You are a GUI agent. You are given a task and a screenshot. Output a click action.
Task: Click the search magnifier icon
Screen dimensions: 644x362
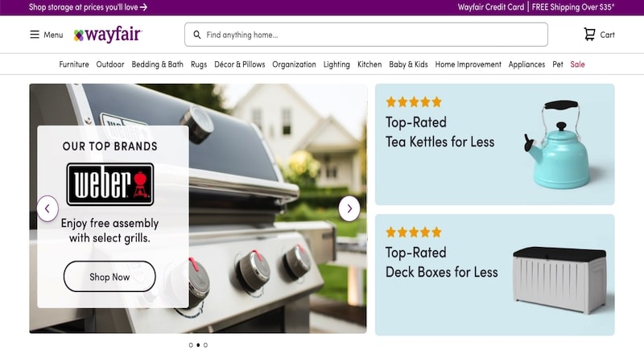point(197,35)
